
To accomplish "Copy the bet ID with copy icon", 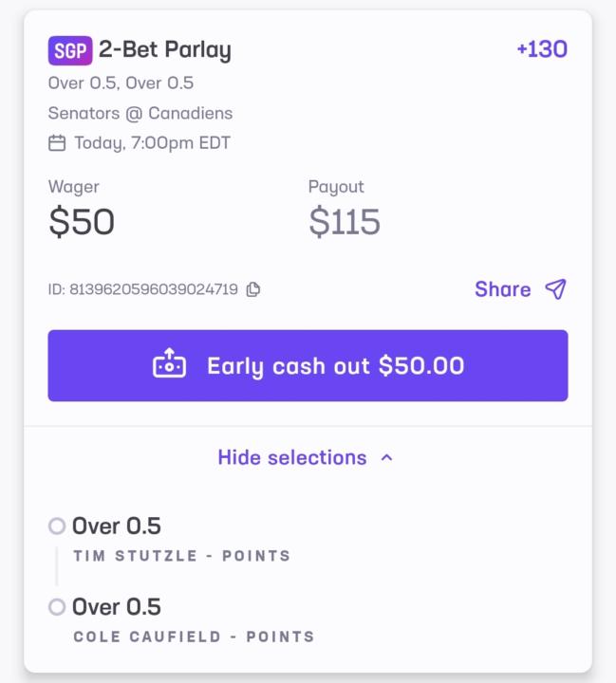I will (253, 289).
